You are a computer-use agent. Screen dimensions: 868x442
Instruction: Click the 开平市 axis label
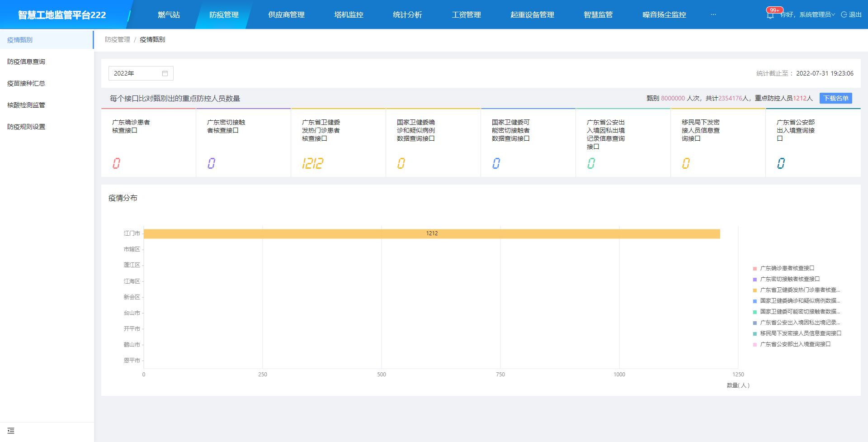click(x=132, y=329)
